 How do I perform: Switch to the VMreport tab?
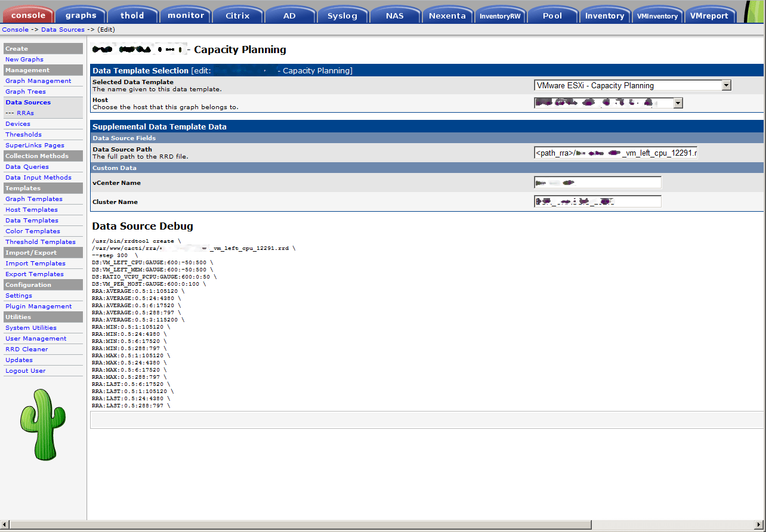709,16
